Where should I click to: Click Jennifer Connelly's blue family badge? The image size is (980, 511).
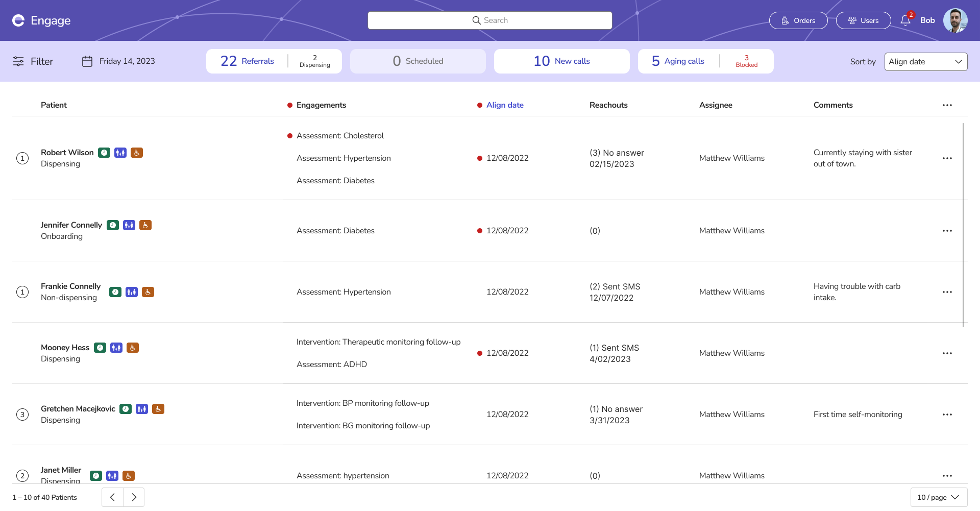click(x=129, y=225)
